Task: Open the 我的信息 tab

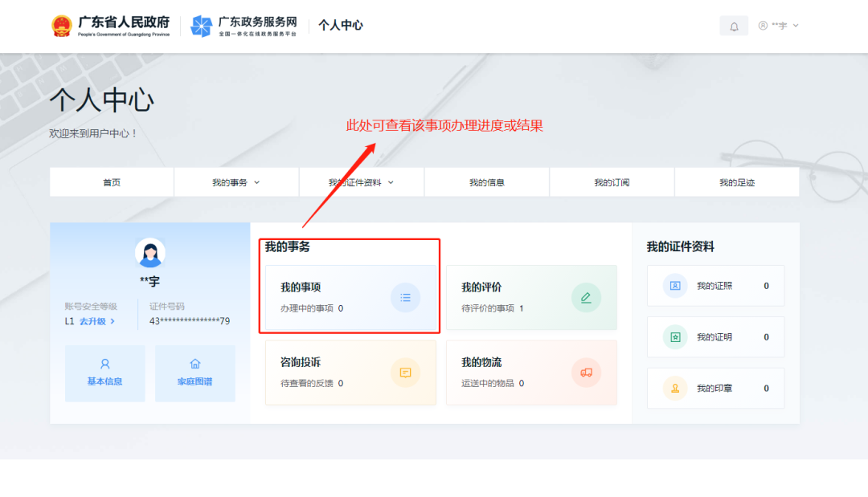Action: click(x=486, y=181)
